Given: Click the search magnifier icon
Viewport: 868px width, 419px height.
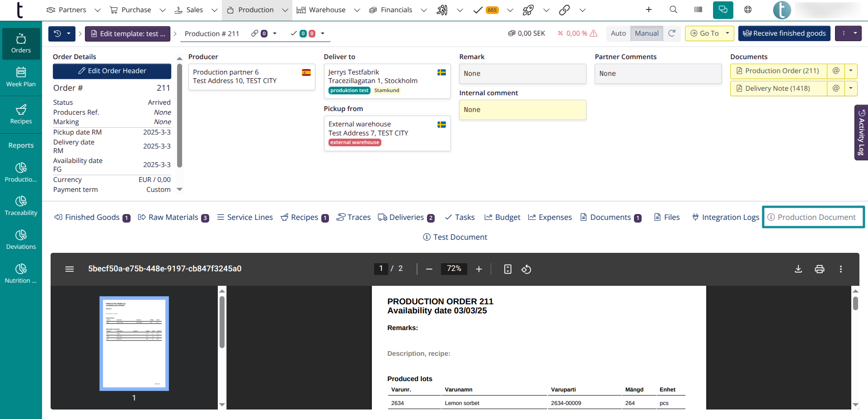Looking at the screenshot, I should point(673,9).
